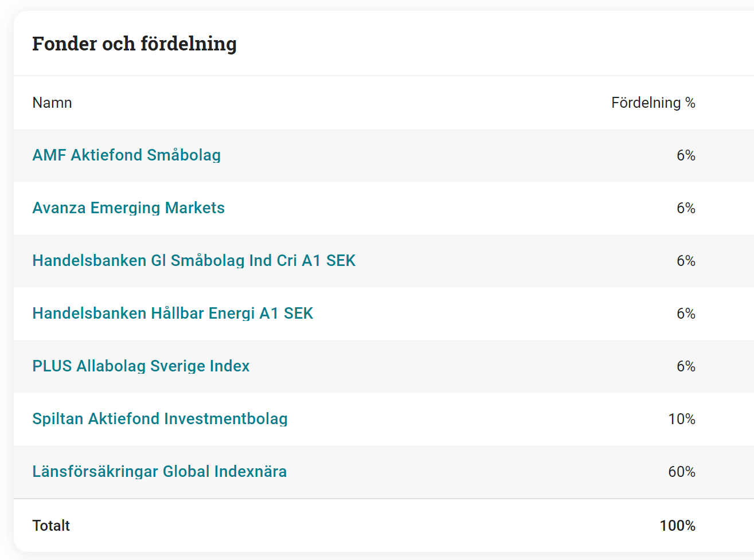
Task: Click 6% beside Handelsbanken Gl Småbolag
Action: click(686, 261)
